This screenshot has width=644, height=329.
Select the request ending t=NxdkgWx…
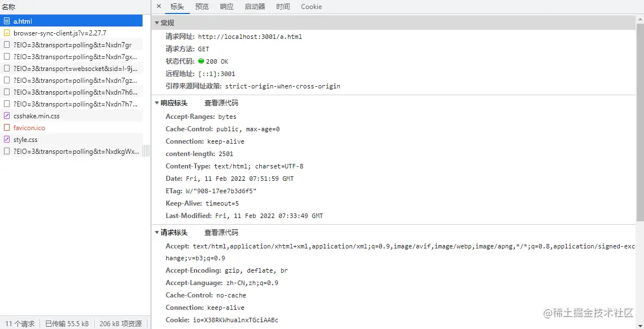pyautogui.click(x=72, y=152)
